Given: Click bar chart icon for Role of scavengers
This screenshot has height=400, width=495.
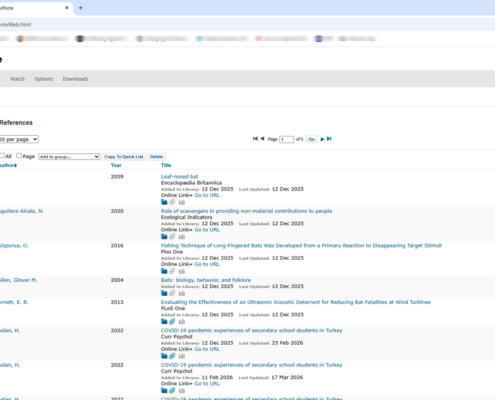Looking at the screenshot, I should click(x=182, y=237).
